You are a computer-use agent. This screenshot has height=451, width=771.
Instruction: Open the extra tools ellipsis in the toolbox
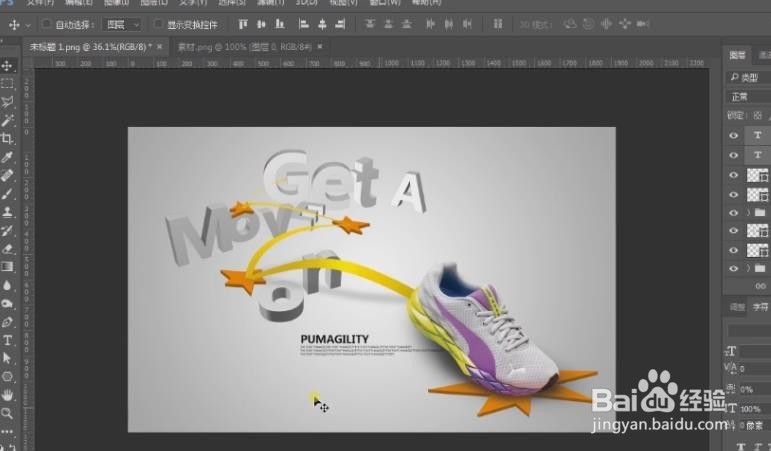pos(7,431)
